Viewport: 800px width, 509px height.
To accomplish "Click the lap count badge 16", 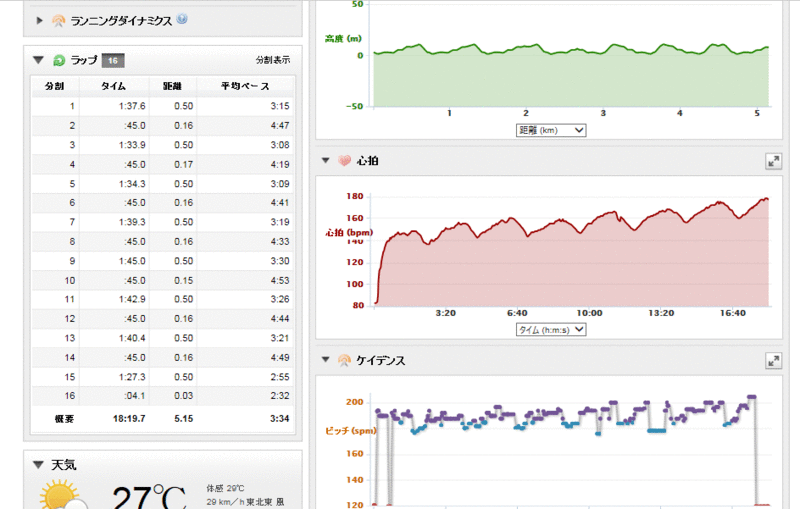I will pyautogui.click(x=113, y=60).
